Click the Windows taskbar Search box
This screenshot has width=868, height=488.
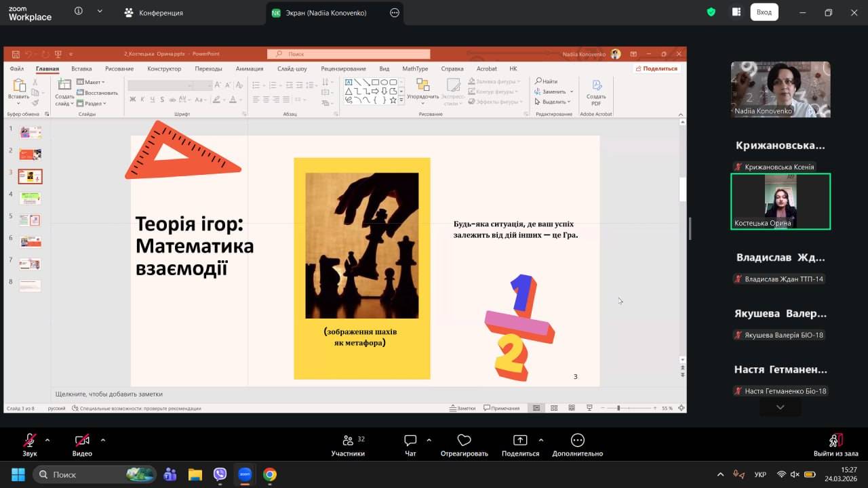[94, 474]
